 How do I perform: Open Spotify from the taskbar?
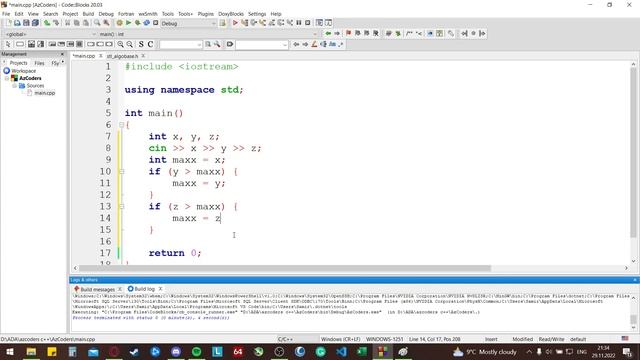click(x=196, y=352)
